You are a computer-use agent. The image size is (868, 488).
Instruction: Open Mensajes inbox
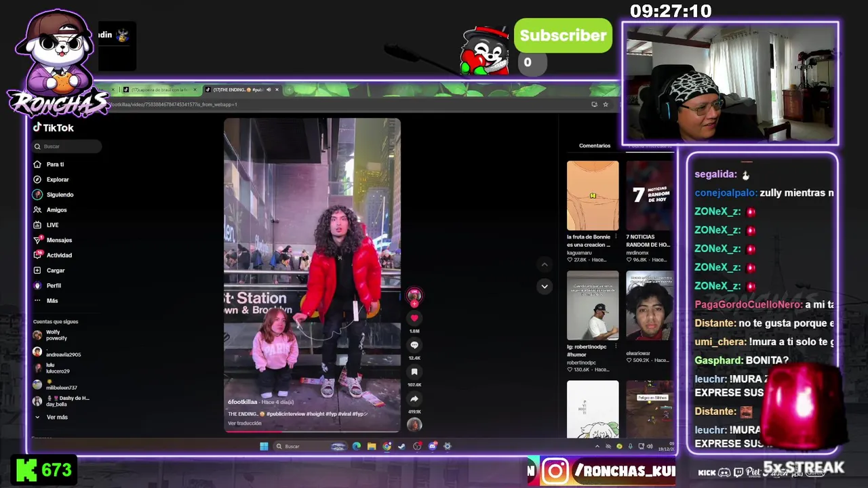click(53, 240)
